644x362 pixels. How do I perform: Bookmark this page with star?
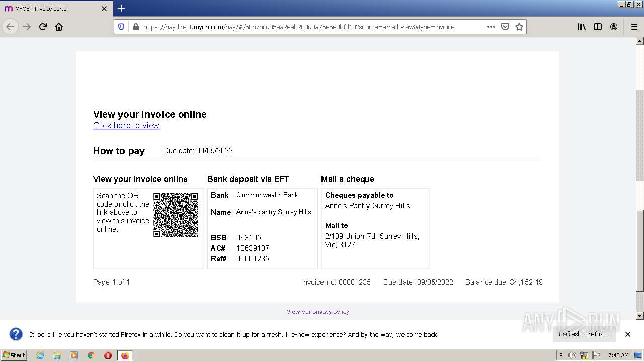(519, 27)
